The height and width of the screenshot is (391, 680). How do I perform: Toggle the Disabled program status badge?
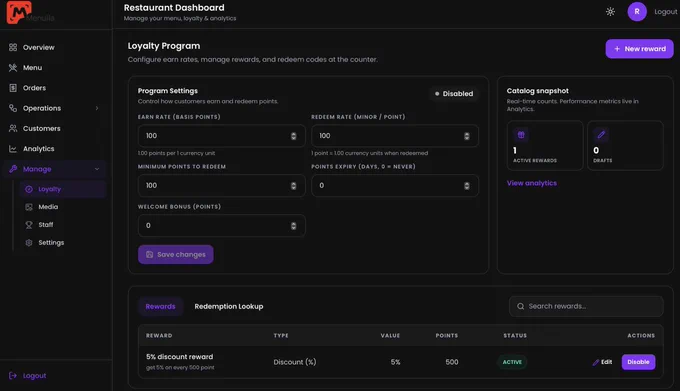[454, 94]
